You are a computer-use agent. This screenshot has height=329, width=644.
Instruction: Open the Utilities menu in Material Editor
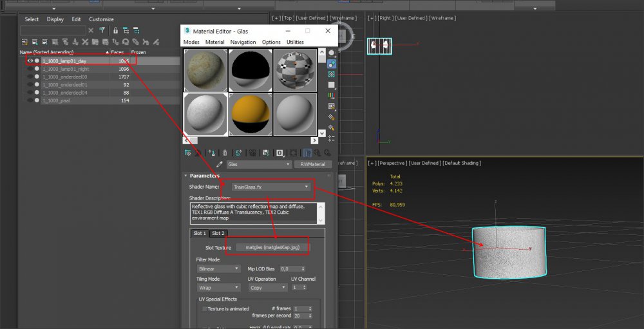(x=295, y=42)
